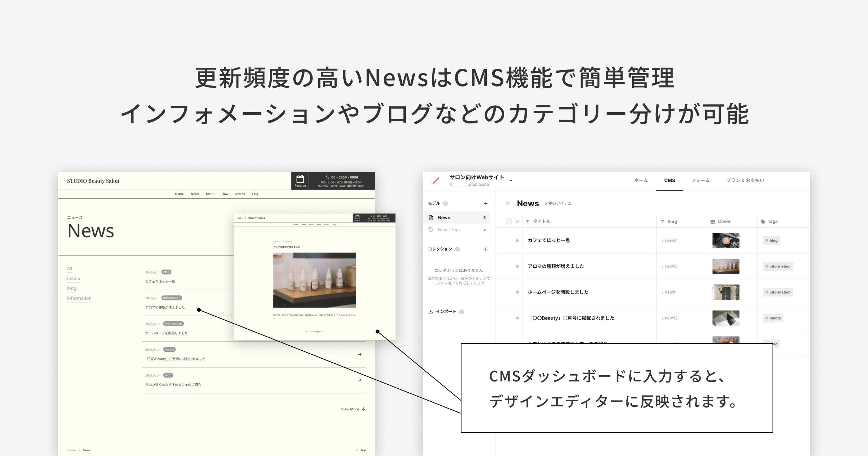Select the News model in sidebar

456,218
